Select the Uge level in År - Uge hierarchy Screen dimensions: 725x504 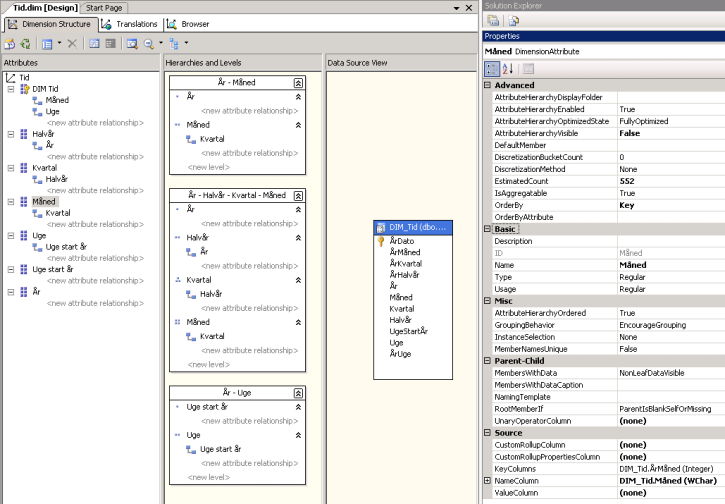point(193,435)
